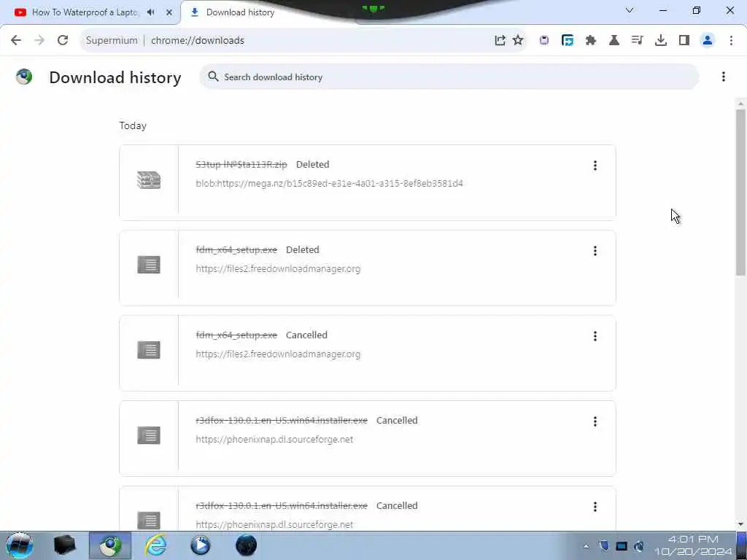The height and width of the screenshot is (560, 747).
Task: Open the dark globe taskbar app
Action: tap(247, 545)
